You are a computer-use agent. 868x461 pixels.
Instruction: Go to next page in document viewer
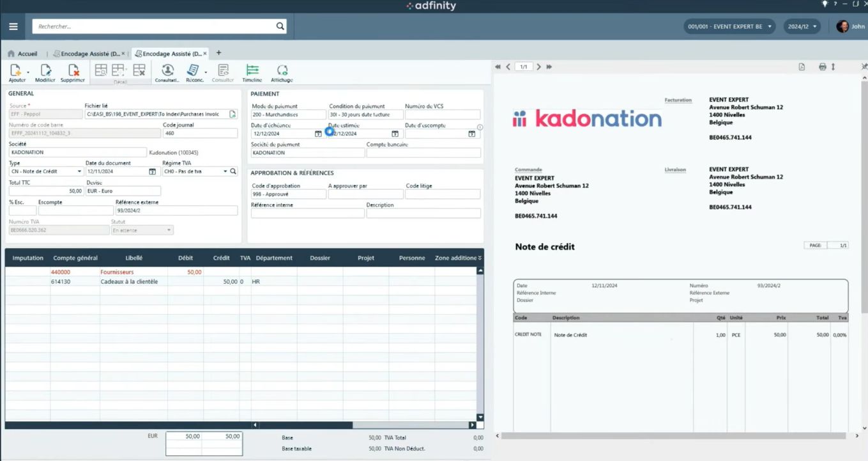tap(538, 66)
